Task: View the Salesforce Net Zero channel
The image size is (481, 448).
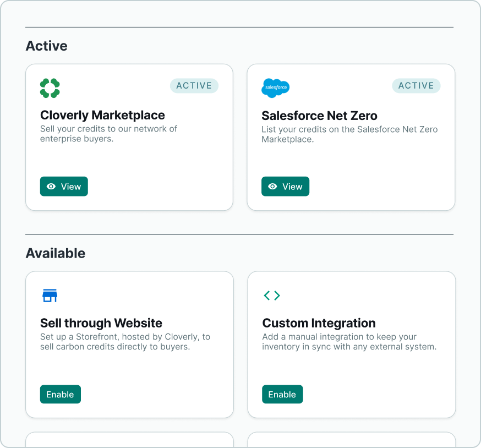Action: point(285,186)
